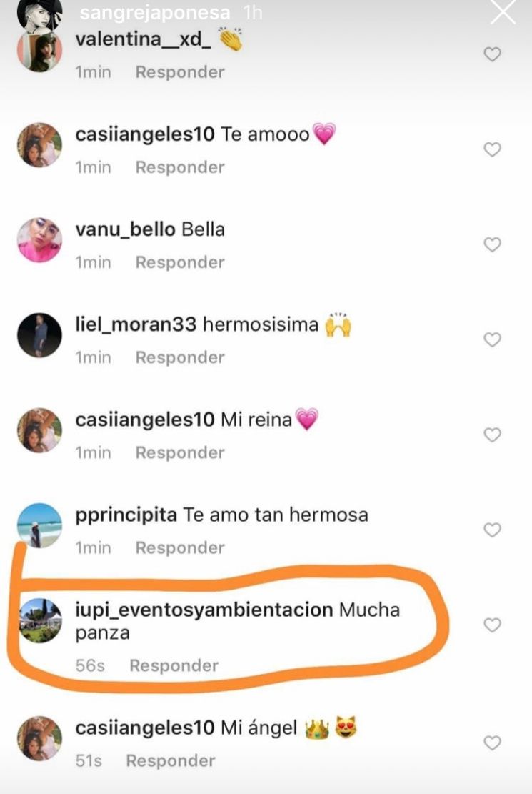
Task: Open liel_moran33's dark profile picture
Action: pos(39,335)
